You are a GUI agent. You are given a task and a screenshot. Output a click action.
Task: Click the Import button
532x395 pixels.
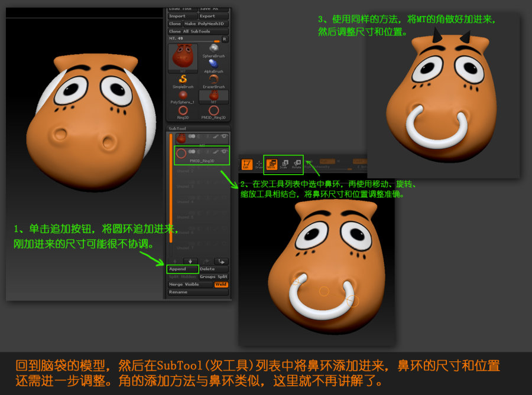183,16
